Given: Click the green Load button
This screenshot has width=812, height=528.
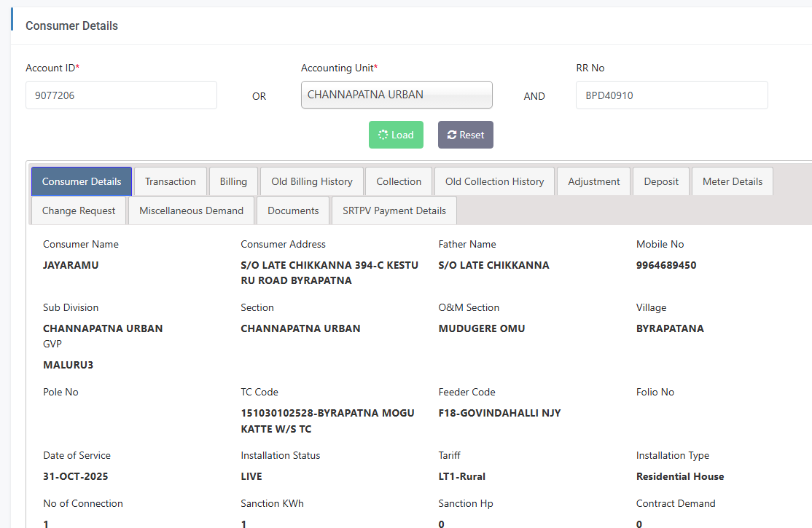Looking at the screenshot, I should coord(396,135).
